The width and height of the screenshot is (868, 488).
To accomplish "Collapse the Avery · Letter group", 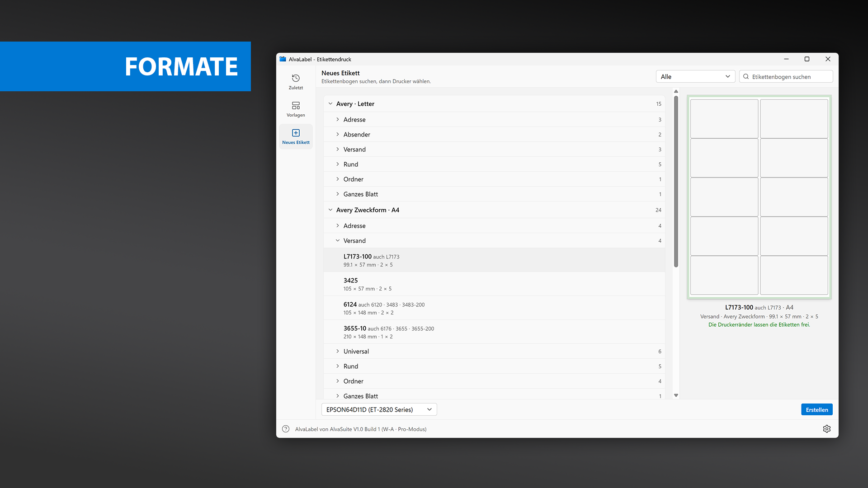I will (330, 103).
